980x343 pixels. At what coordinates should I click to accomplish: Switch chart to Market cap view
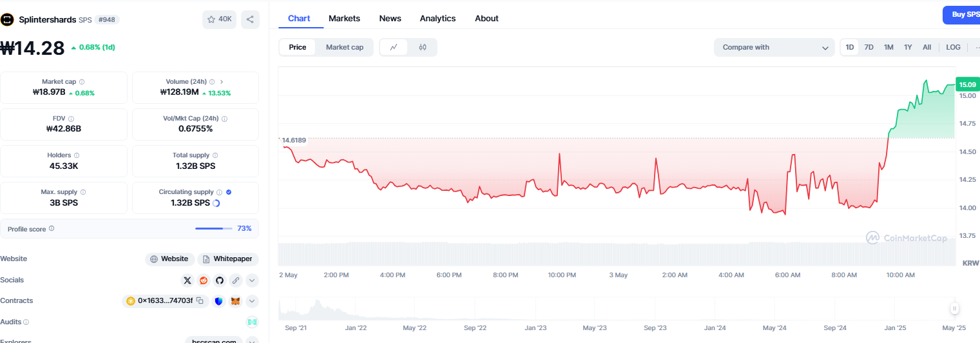(x=345, y=47)
